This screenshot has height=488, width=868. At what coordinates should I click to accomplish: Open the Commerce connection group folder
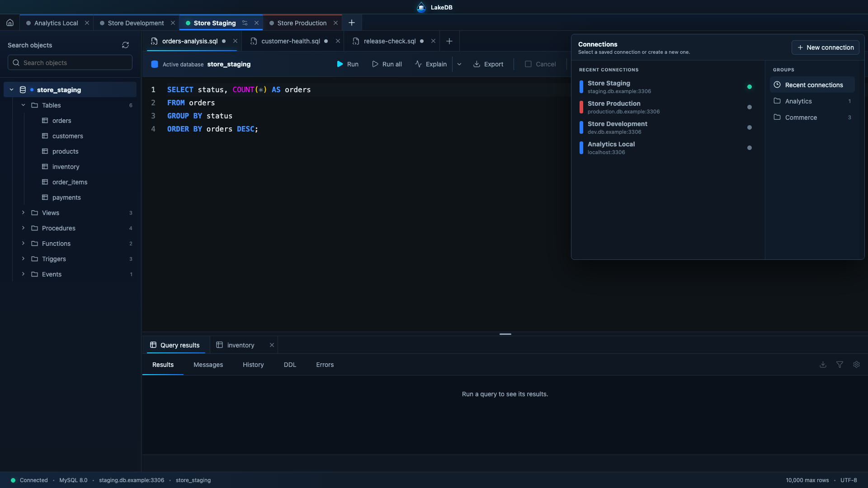click(812, 117)
